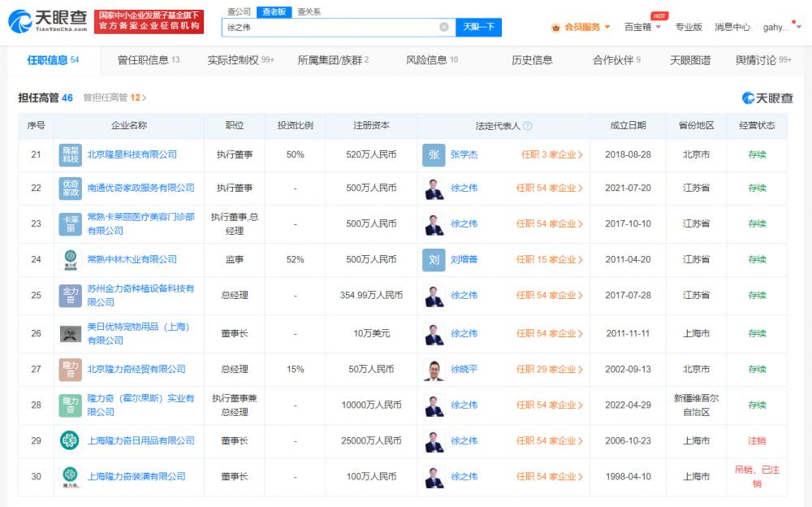Open 上海隆力奇装潢 company logo
The image size is (812, 507).
(x=71, y=476)
